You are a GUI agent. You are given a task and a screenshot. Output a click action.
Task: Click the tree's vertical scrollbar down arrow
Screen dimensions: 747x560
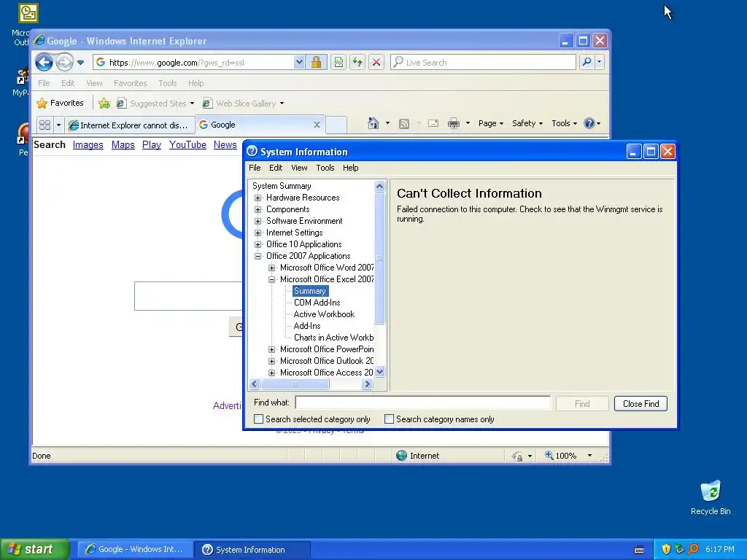click(379, 372)
